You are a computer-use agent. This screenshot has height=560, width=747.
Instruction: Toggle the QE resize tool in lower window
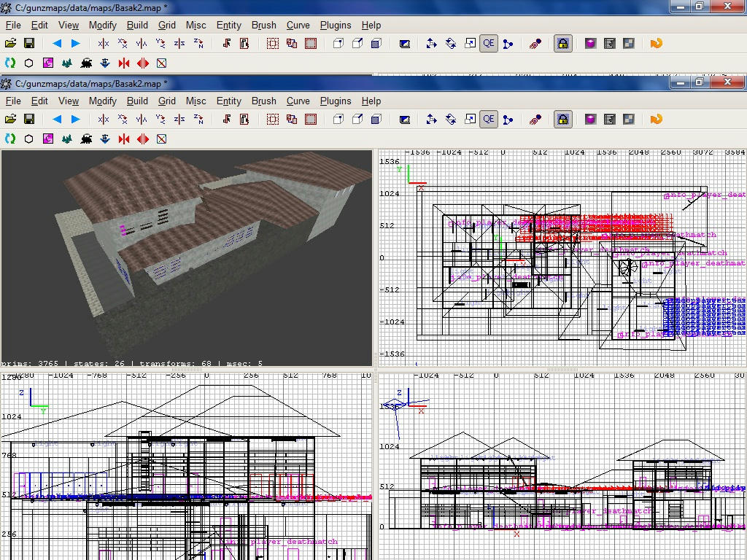pos(488,119)
